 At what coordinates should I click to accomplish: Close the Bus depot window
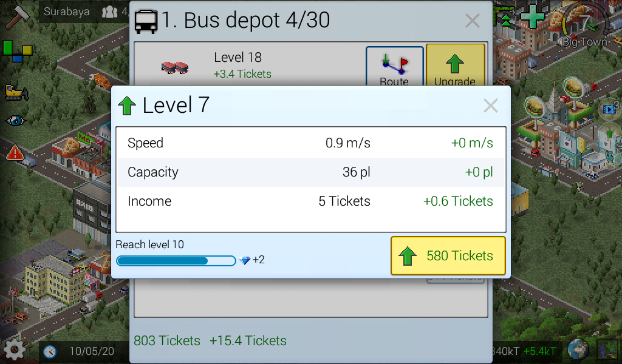point(473,21)
